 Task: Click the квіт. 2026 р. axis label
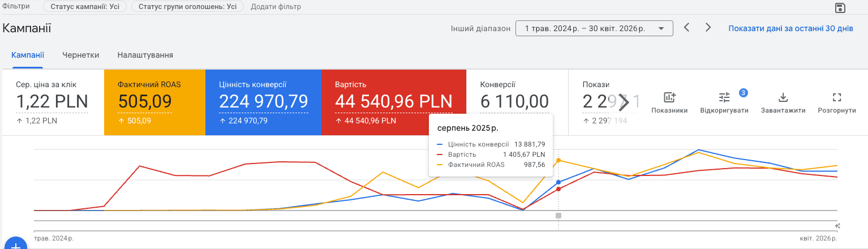(x=819, y=238)
